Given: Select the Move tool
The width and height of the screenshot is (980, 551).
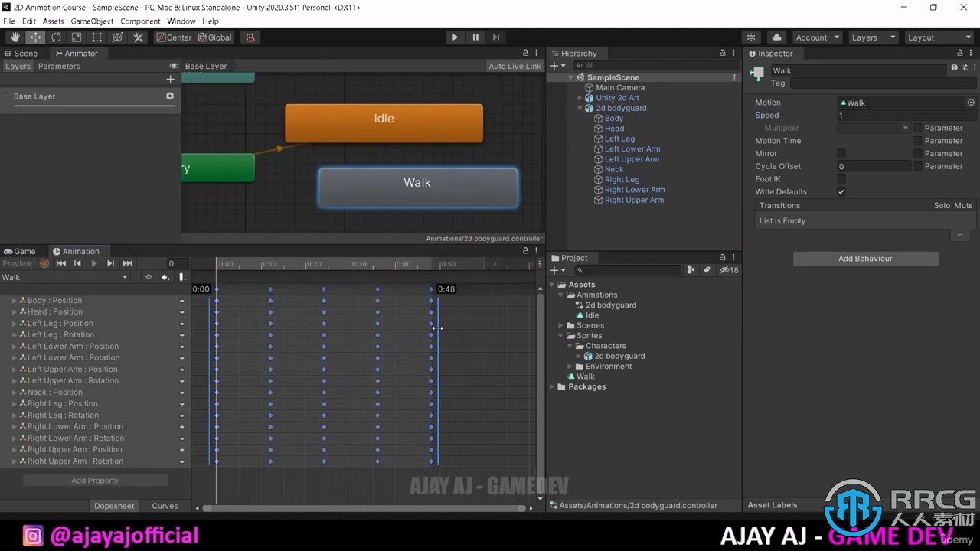Looking at the screenshot, I should [35, 37].
